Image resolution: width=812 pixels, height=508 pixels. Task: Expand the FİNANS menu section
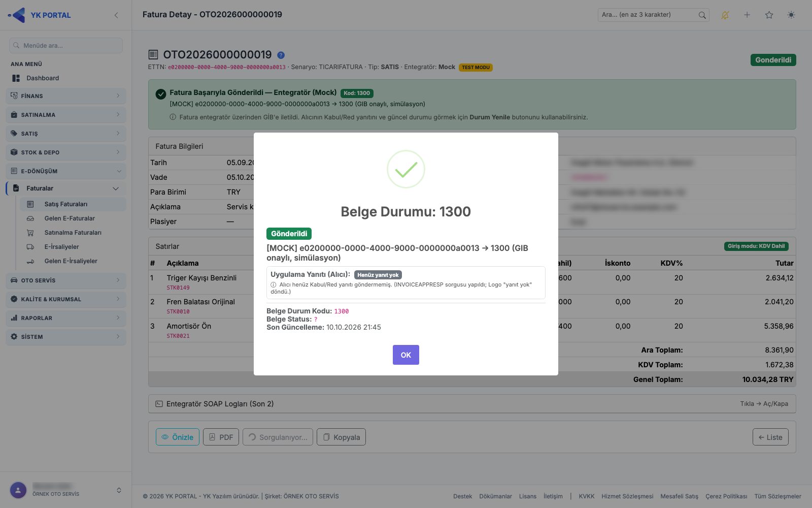coord(66,96)
